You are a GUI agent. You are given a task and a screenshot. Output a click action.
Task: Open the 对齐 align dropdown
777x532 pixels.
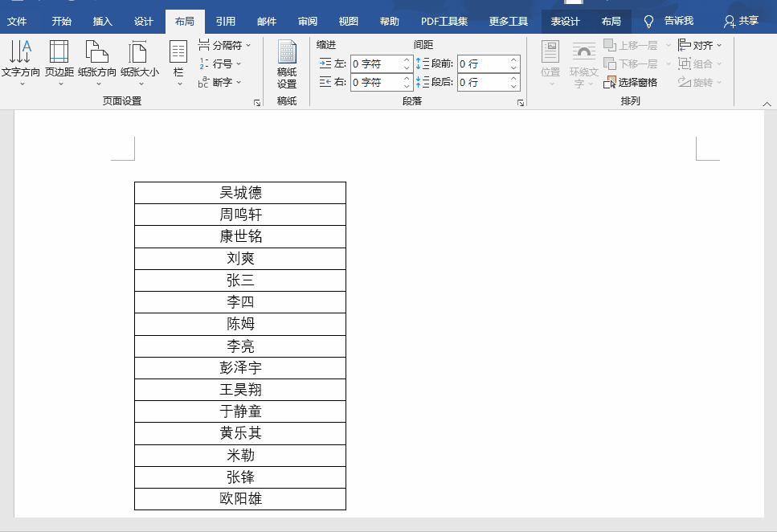point(700,45)
